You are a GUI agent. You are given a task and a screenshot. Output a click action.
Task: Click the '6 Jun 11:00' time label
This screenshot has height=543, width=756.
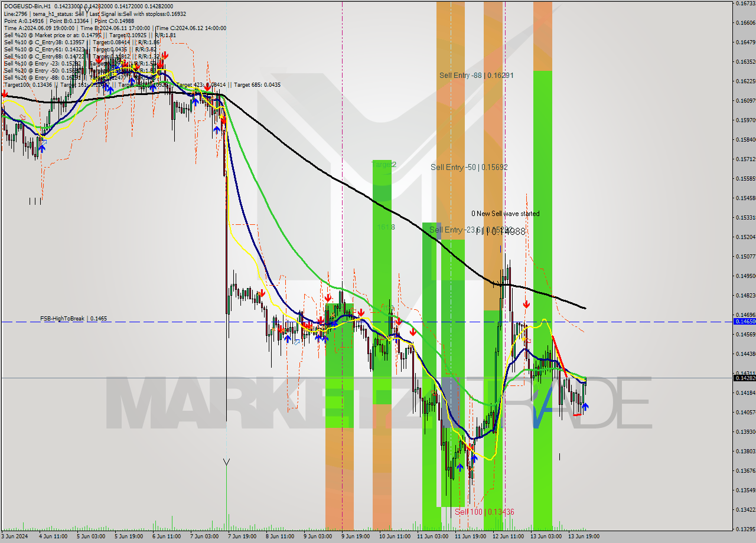coord(166,537)
